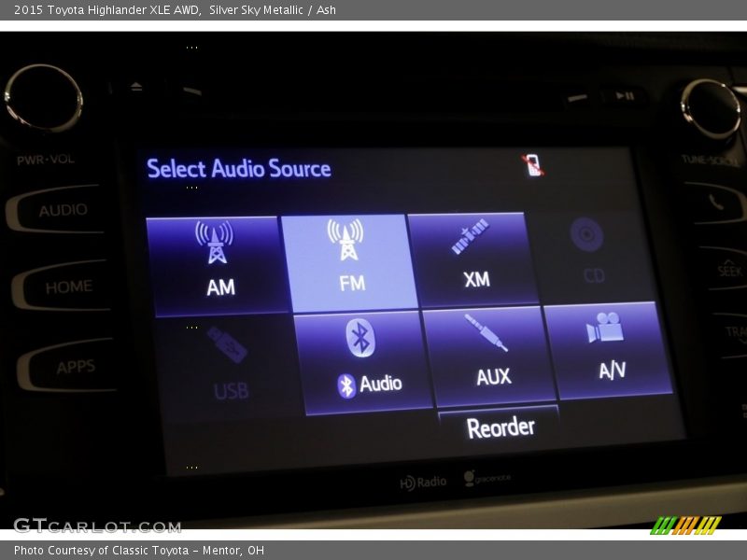
Task: Tap the greyed-out USB source tile
Action: pyautogui.click(x=228, y=368)
